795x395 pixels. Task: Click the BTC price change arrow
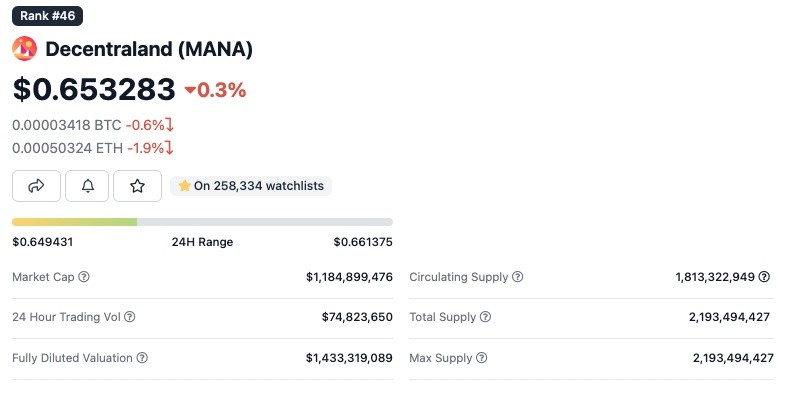(x=170, y=125)
